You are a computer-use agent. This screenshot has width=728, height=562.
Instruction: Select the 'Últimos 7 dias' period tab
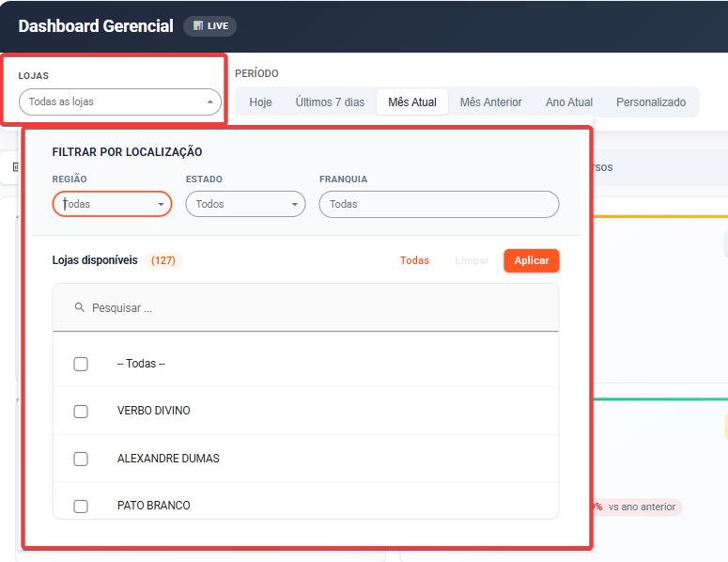tap(330, 101)
